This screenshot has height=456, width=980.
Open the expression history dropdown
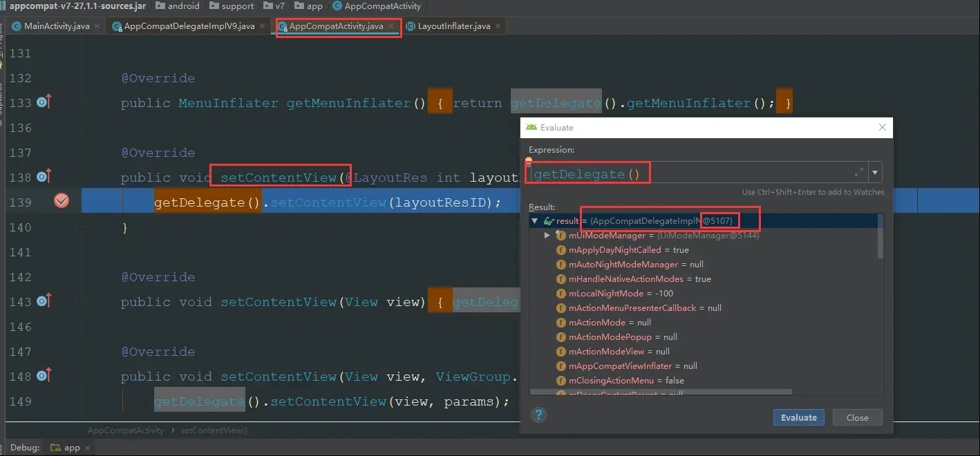pos(876,173)
